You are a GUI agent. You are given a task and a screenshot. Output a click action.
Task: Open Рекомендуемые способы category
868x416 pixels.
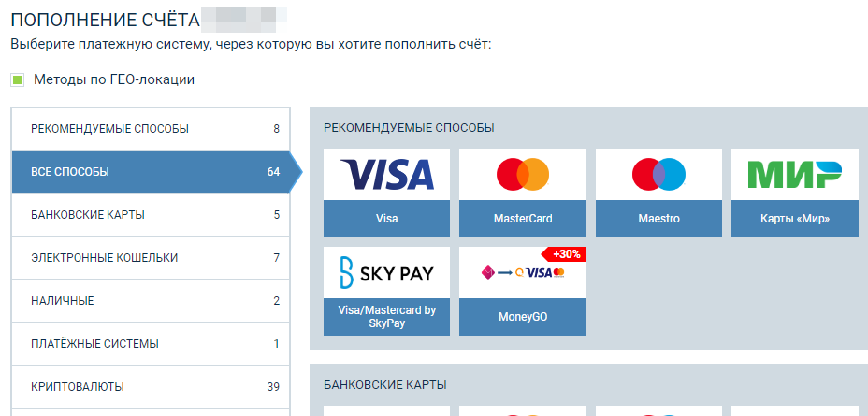[x=150, y=129]
